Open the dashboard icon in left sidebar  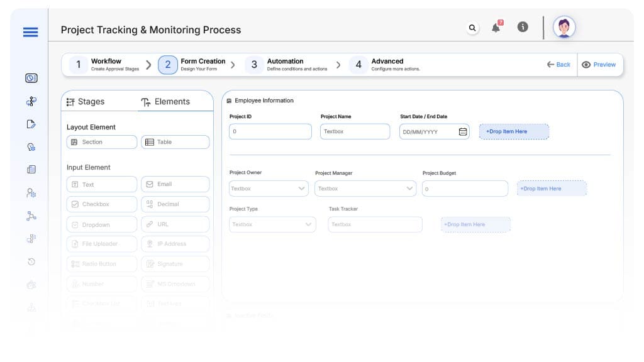pyautogui.click(x=31, y=78)
